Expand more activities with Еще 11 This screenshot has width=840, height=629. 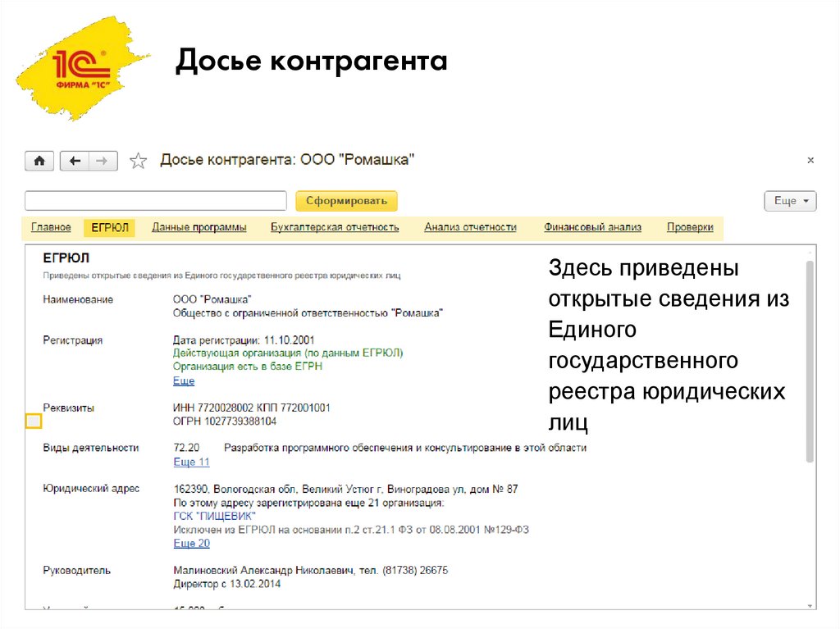pos(191,462)
